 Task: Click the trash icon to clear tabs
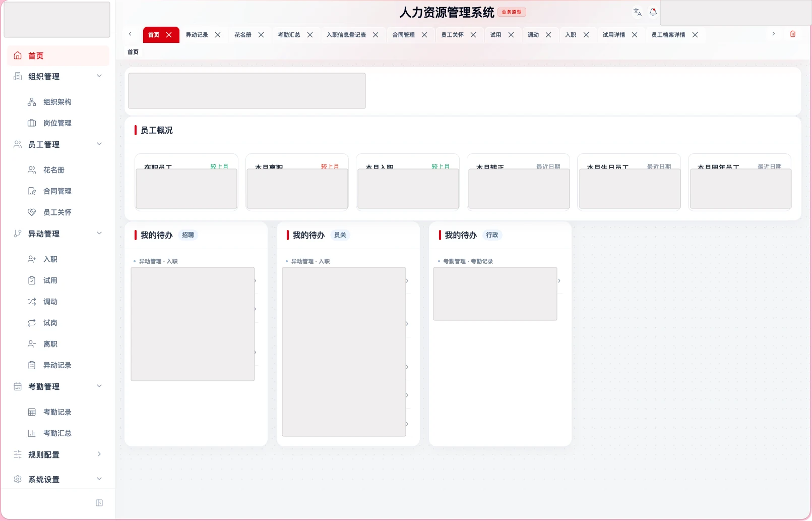(793, 34)
